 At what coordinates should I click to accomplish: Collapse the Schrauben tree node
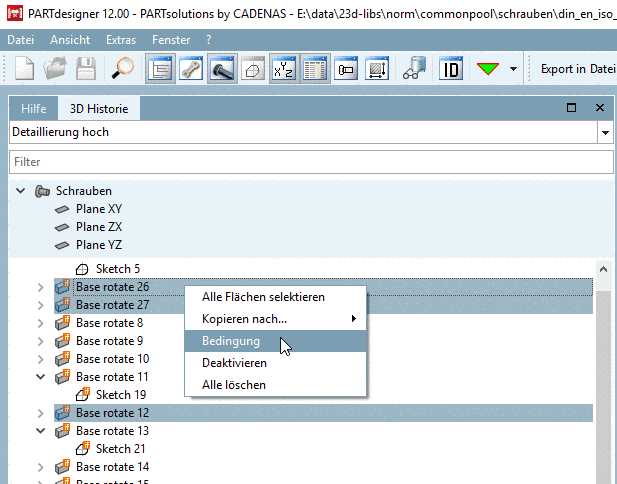pyautogui.click(x=20, y=191)
